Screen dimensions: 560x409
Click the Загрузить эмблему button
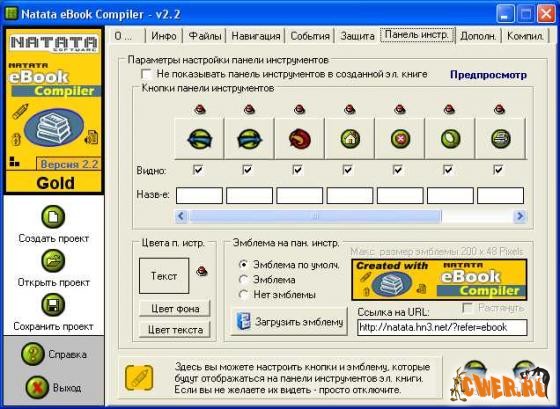289,321
